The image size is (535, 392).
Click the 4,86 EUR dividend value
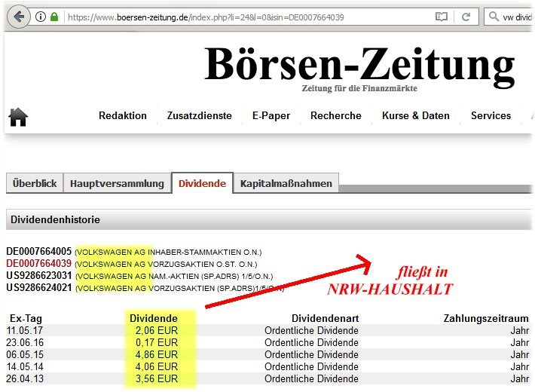(157, 354)
